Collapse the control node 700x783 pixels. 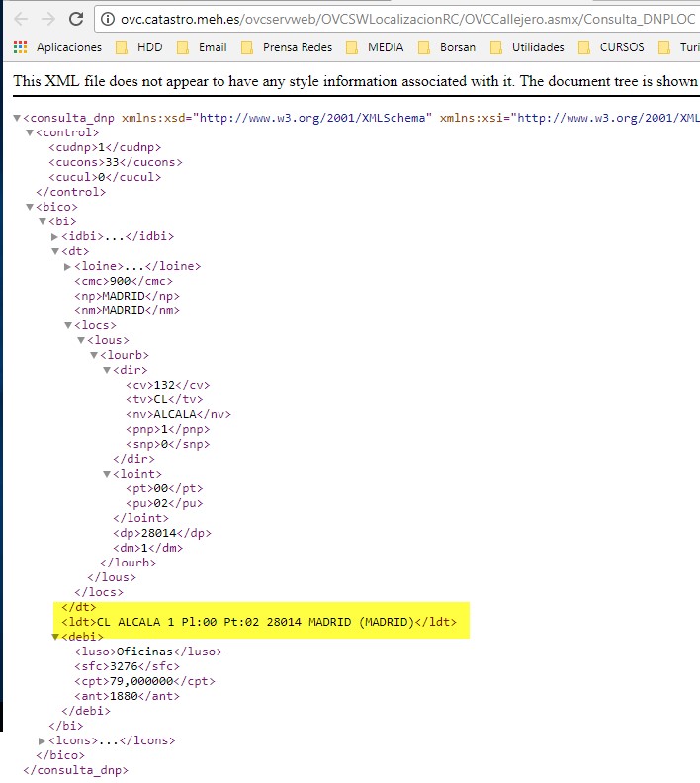[x=30, y=132]
